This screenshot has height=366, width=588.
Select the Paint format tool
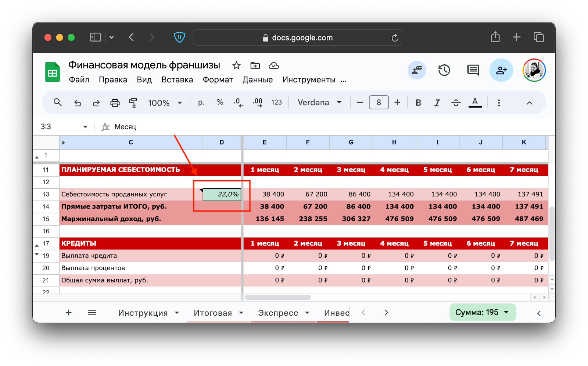[x=133, y=103]
